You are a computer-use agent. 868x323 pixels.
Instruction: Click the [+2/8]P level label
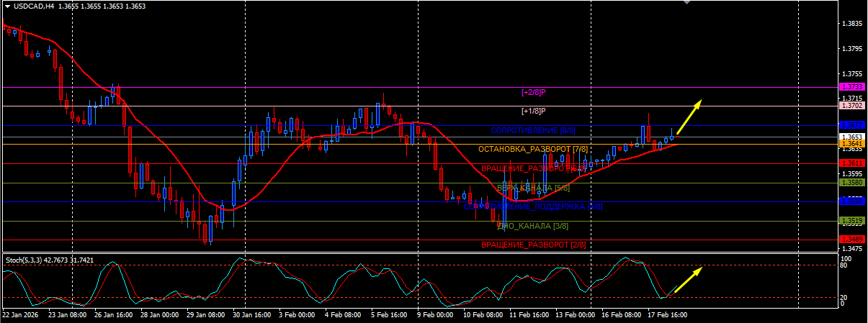(x=533, y=92)
